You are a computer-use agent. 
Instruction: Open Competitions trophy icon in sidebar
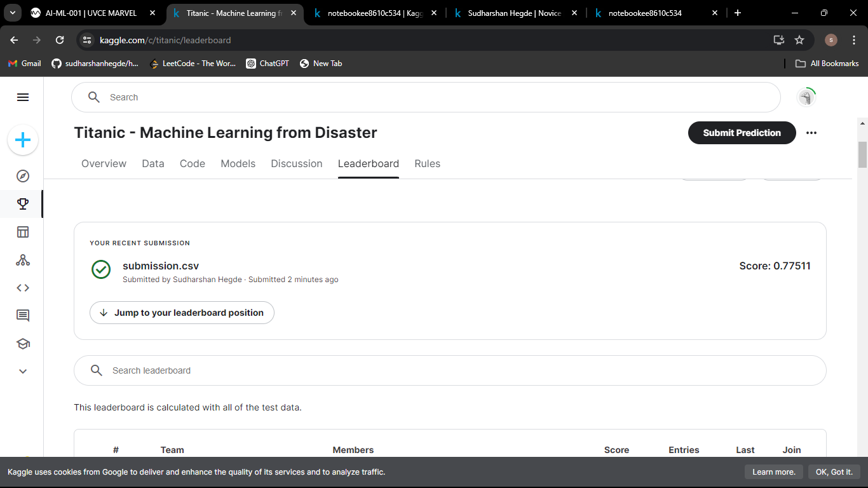(23, 204)
